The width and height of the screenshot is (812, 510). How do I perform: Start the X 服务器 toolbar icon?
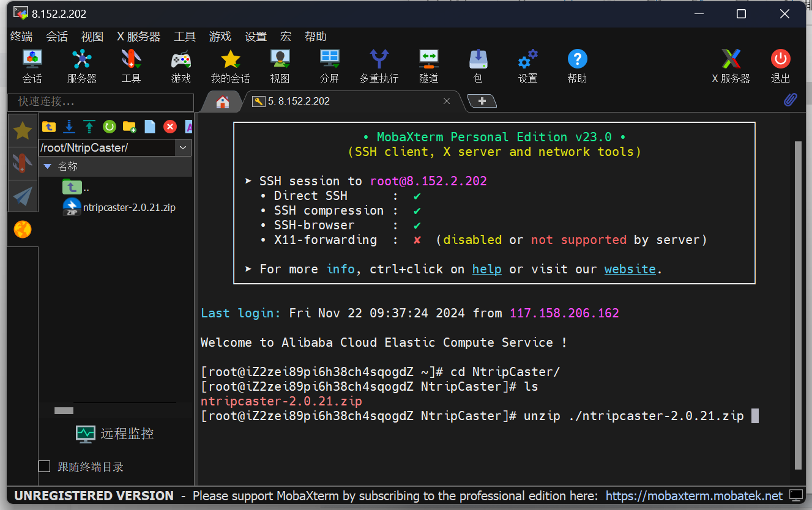tap(731, 66)
